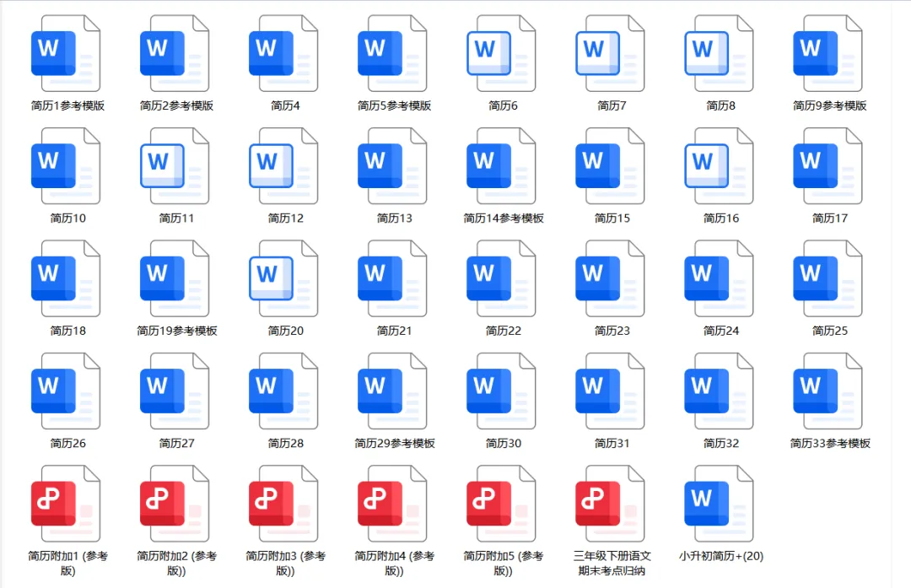Select the 简历附加1 presentation file icon

[x=66, y=504]
